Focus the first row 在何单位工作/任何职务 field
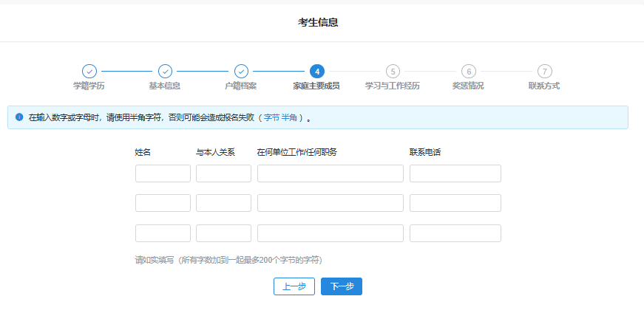644x313 pixels. click(x=331, y=173)
